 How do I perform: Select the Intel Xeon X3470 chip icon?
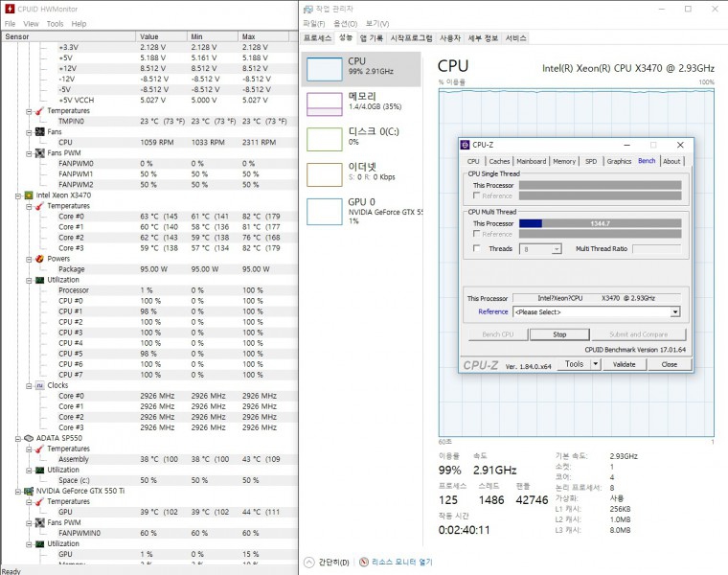point(29,195)
